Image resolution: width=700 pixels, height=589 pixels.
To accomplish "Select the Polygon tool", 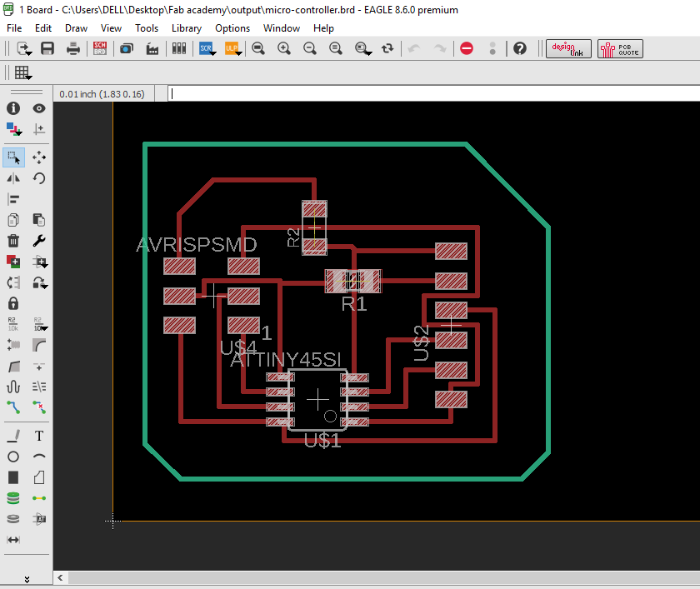I will click(39, 477).
